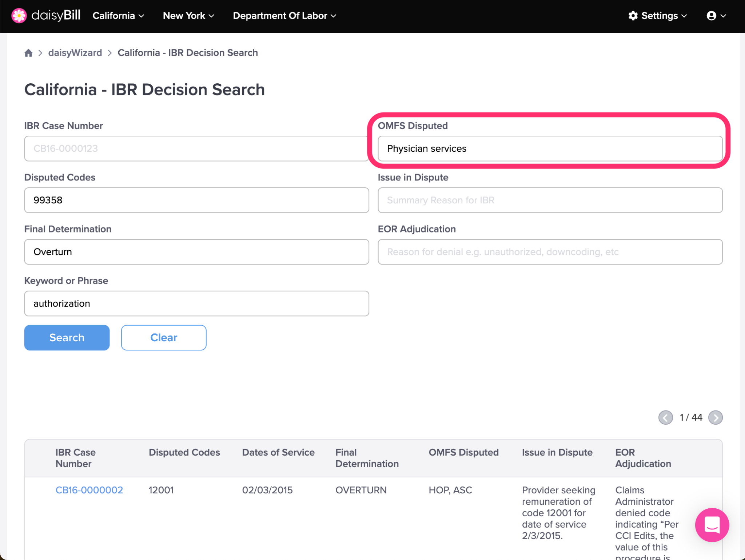Screen dimensions: 745x560
Task: Click the Keyword or Phrase field
Action: point(196,303)
